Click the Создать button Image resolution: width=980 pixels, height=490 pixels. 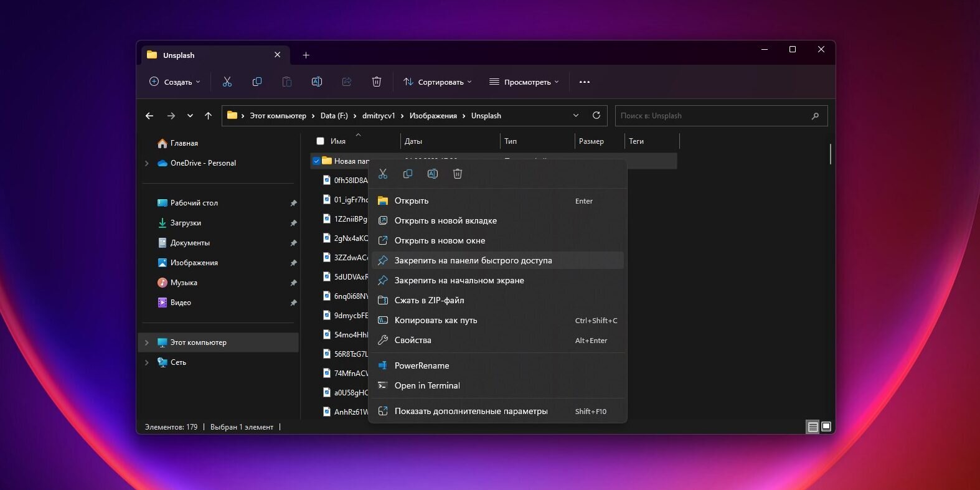[x=175, y=82]
